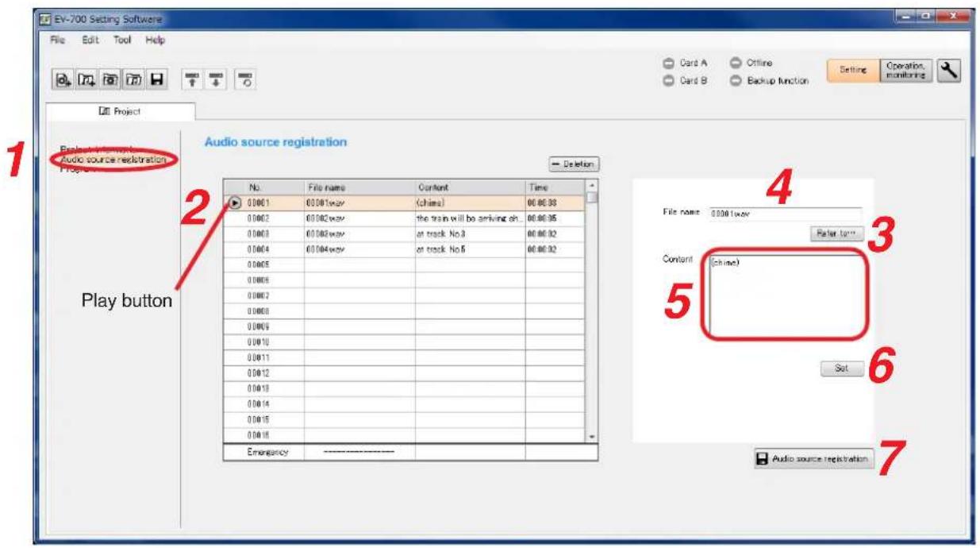The image size is (980, 548).
Task: Click Audio source registration save button
Action: pyautogui.click(x=814, y=458)
